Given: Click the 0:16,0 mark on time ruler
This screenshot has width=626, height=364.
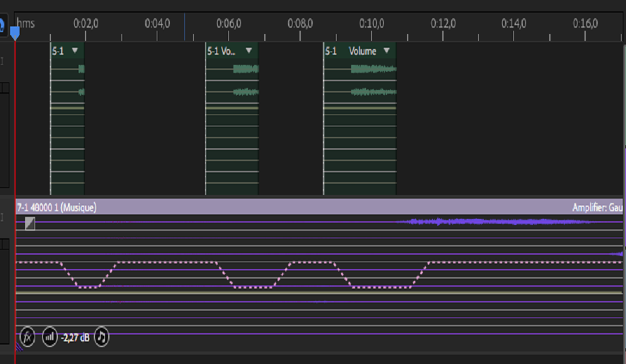Looking at the screenshot, I should pyautogui.click(x=585, y=23).
